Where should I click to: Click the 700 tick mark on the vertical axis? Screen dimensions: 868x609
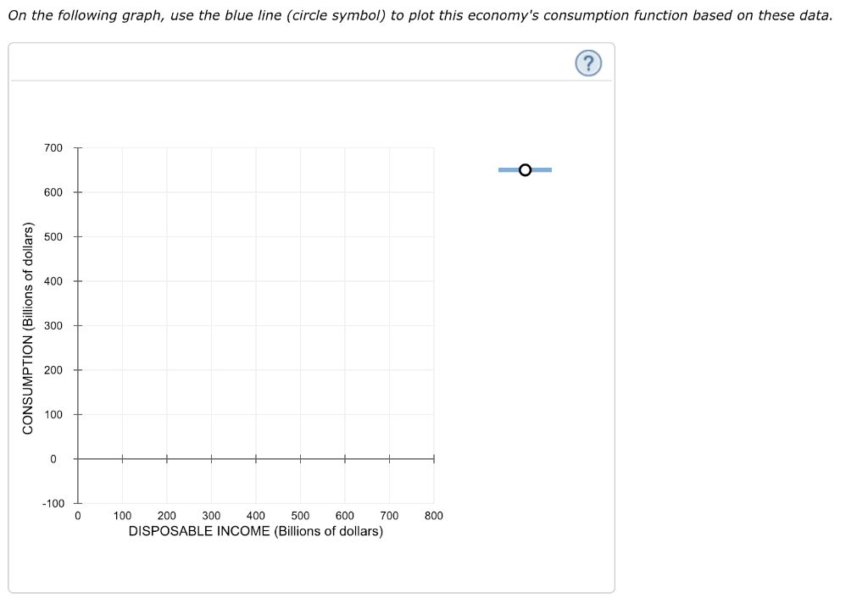[x=79, y=147]
